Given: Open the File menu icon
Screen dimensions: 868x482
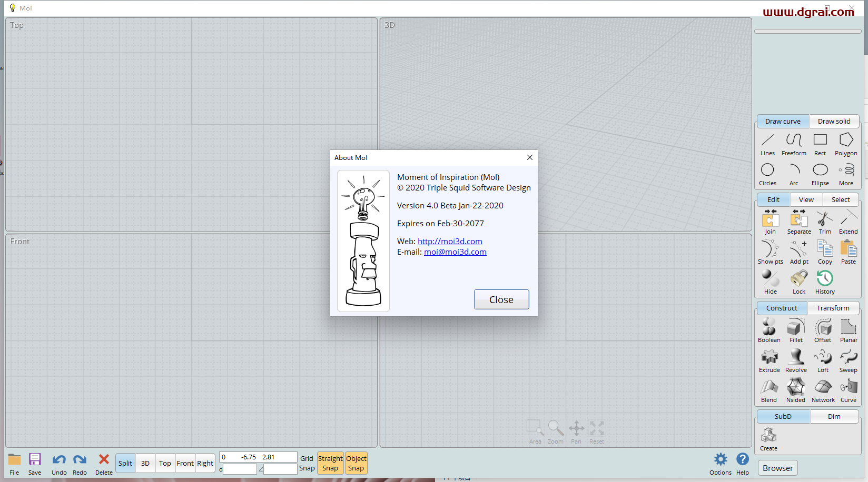Looking at the screenshot, I should pyautogui.click(x=14, y=464).
